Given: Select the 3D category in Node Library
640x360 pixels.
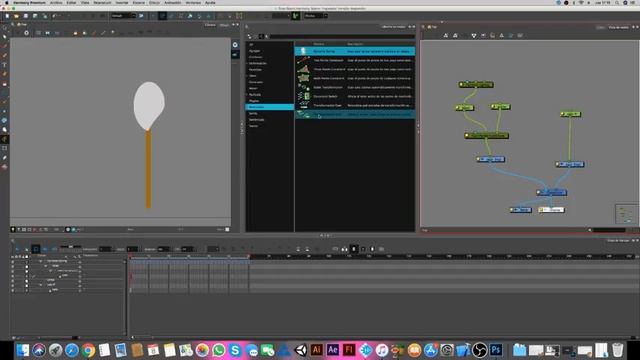Looking at the screenshot, I should pos(251,44).
